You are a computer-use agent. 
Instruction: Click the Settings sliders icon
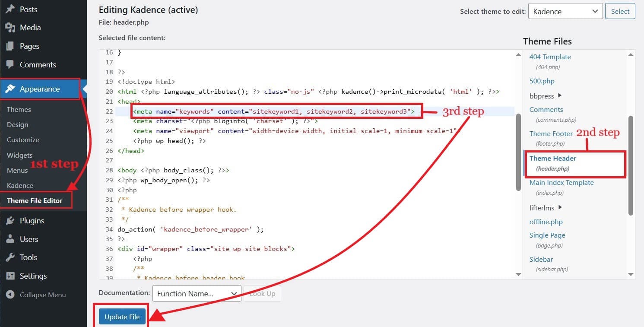[10, 276]
